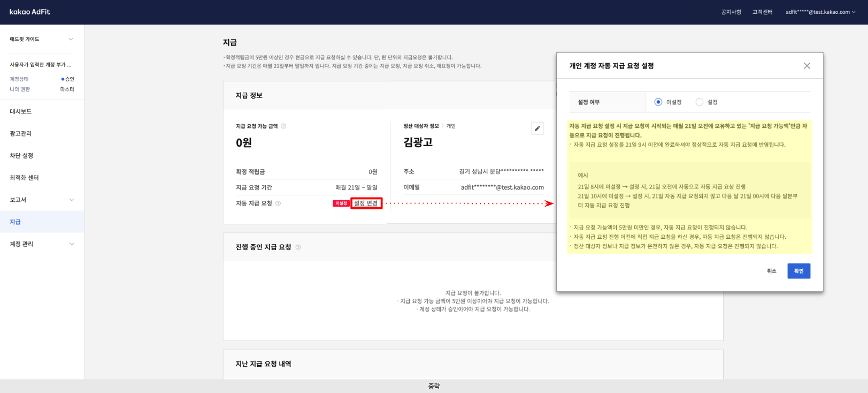This screenshot has width=868, height=393.
Task: Click help icon next to 지급 요청 가능 금액
Action: [x=283, y=126]
